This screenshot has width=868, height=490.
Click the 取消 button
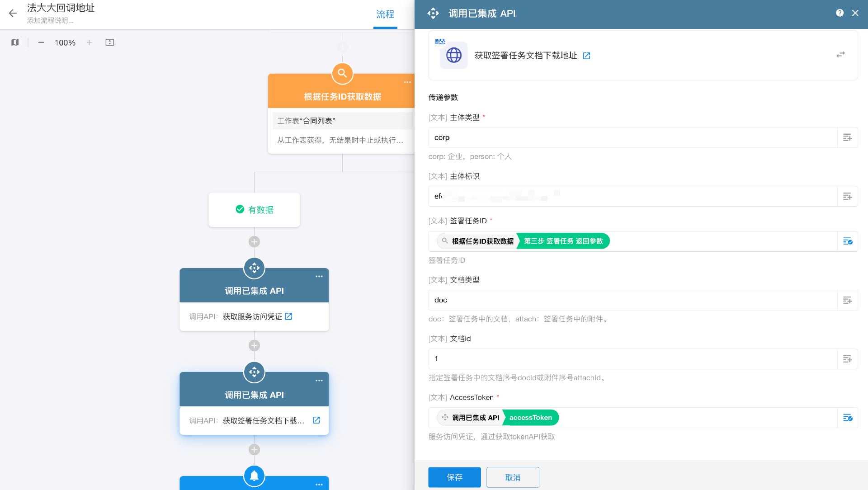tap(513, 477)
